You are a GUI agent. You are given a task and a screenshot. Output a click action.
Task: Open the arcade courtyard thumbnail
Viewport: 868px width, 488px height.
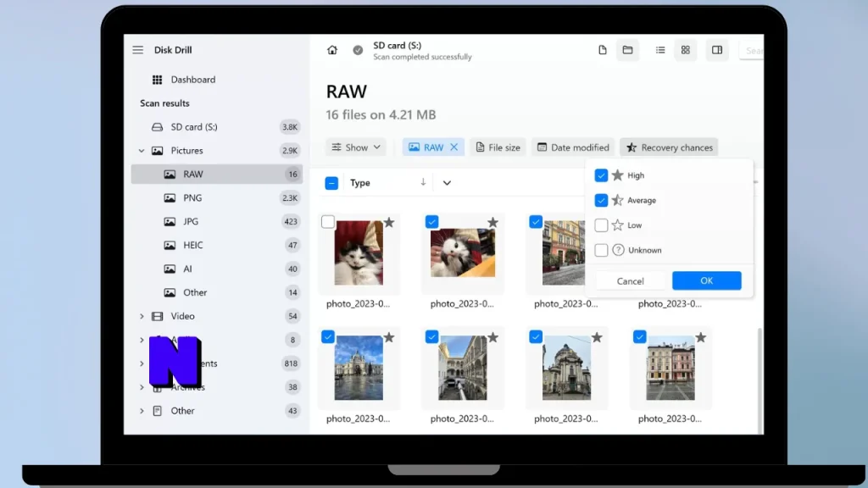click(x=463, y=368)
